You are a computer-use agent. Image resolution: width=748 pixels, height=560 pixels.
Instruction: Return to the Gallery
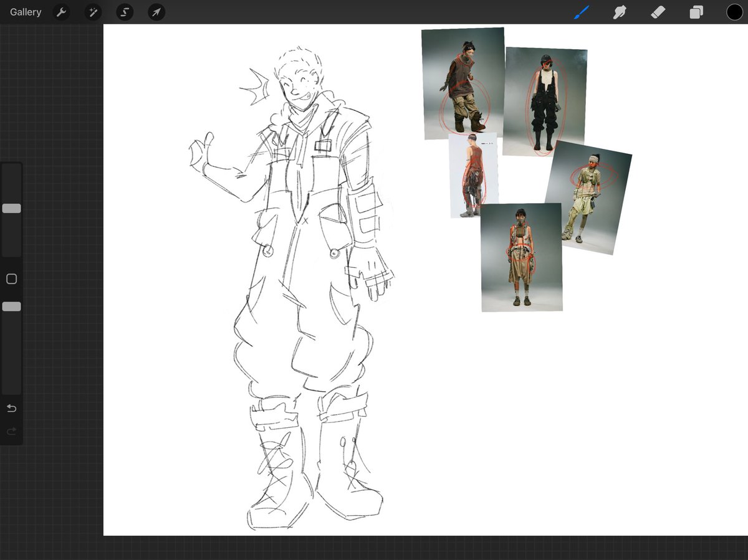click(26, 12)
